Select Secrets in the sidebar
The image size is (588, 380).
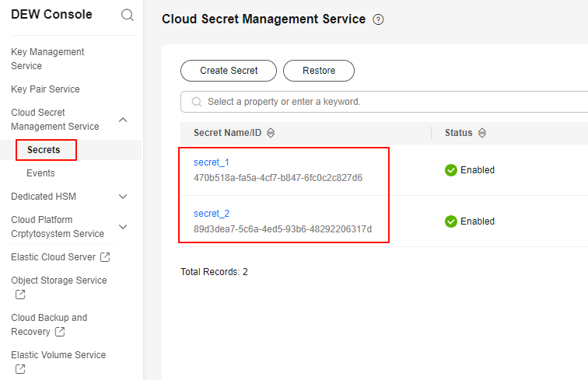coord(44,150)
